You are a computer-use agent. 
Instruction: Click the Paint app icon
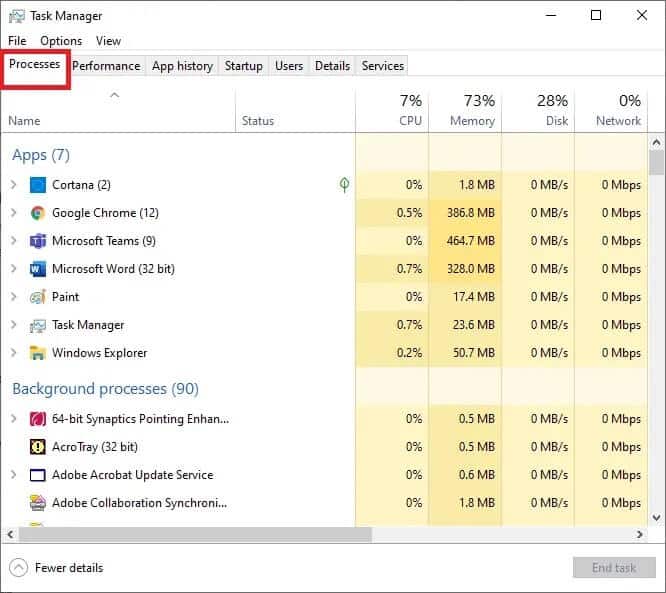pos(38,297)
